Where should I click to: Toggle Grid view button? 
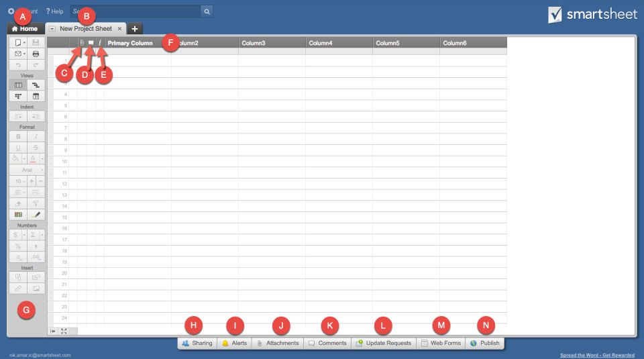(19, 86)
